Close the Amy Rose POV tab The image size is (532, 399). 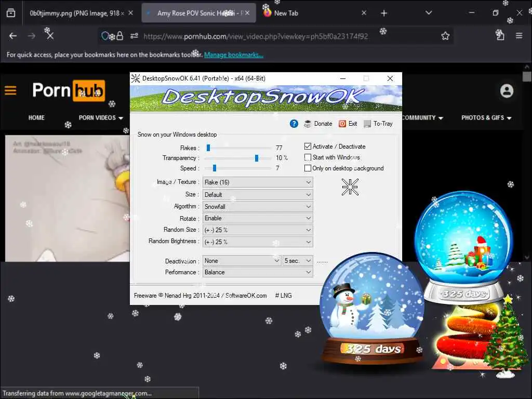click(x=247, y=13)
